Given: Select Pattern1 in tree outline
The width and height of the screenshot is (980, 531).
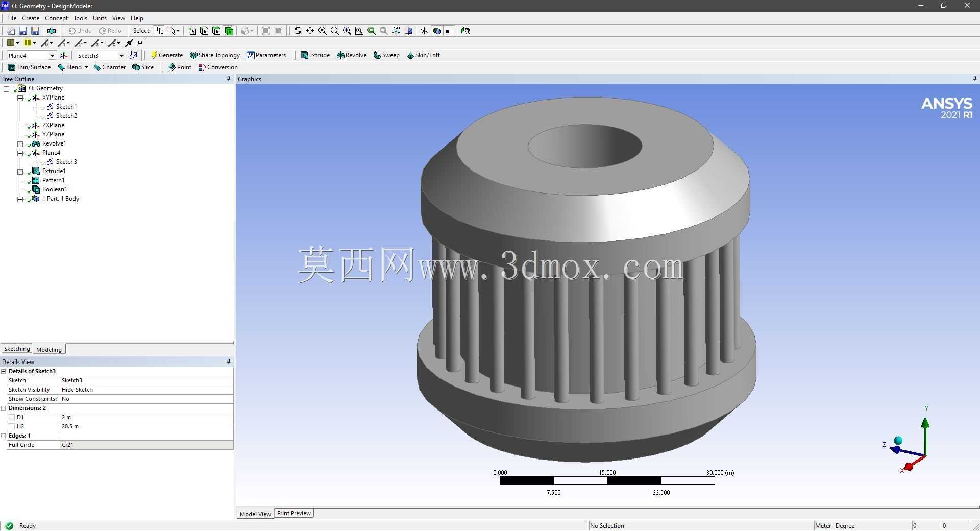Looking at the screenshot, I should click(53, 180).
